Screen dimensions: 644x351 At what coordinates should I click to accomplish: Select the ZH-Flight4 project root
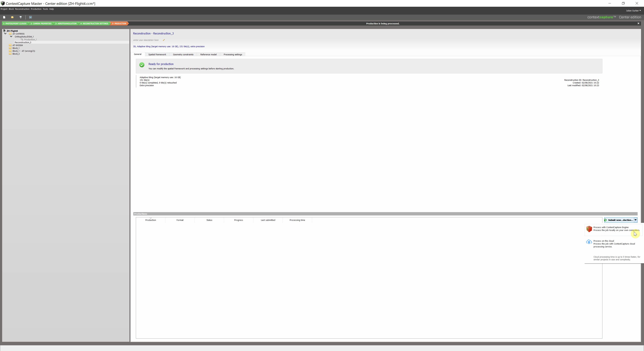[x=12, y=31]
